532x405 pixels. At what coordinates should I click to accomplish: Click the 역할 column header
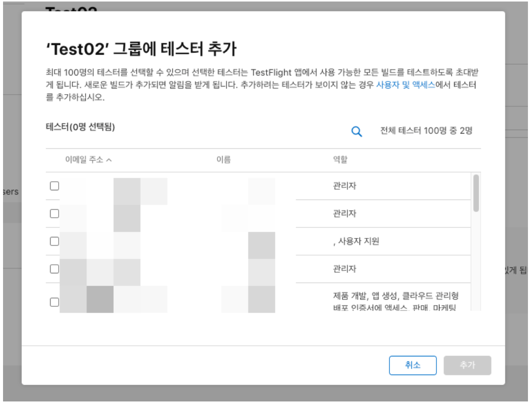pos(340,159)
